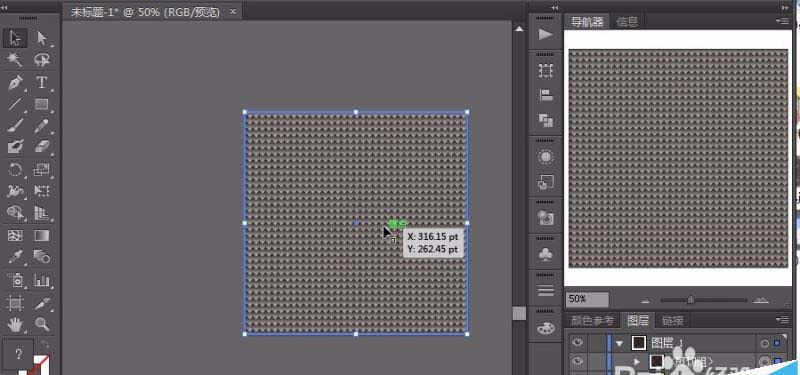Select the Scale tool
This screenshot has width=800, height=375.
click(42, 169)
